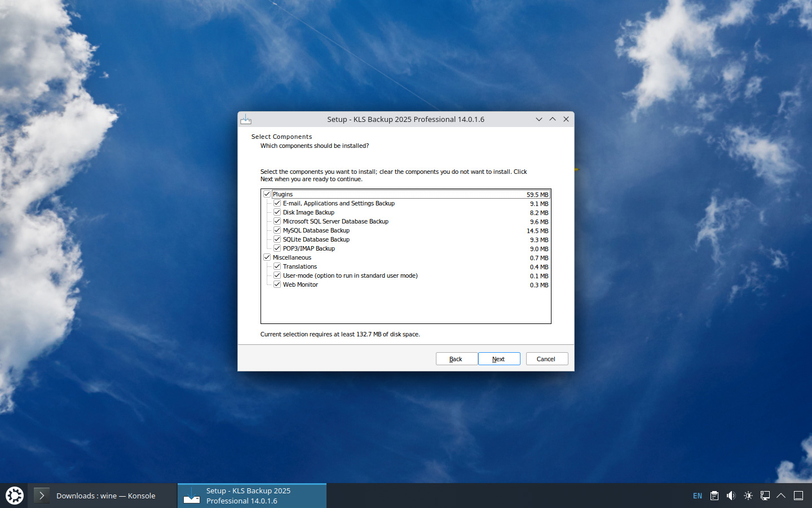
Task: Uncheck the Plugins checkbox
Action: pyautogui.click(x=267, y=194)
